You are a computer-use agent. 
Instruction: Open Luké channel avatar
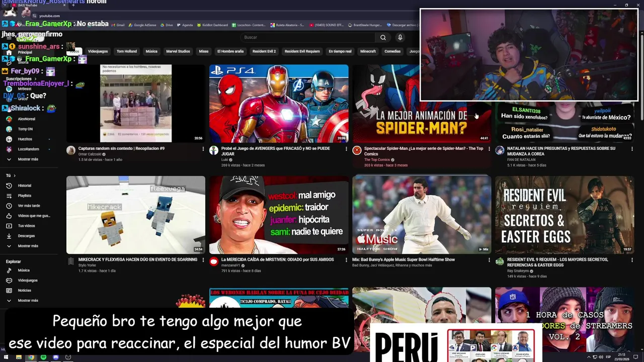(214, 150)
